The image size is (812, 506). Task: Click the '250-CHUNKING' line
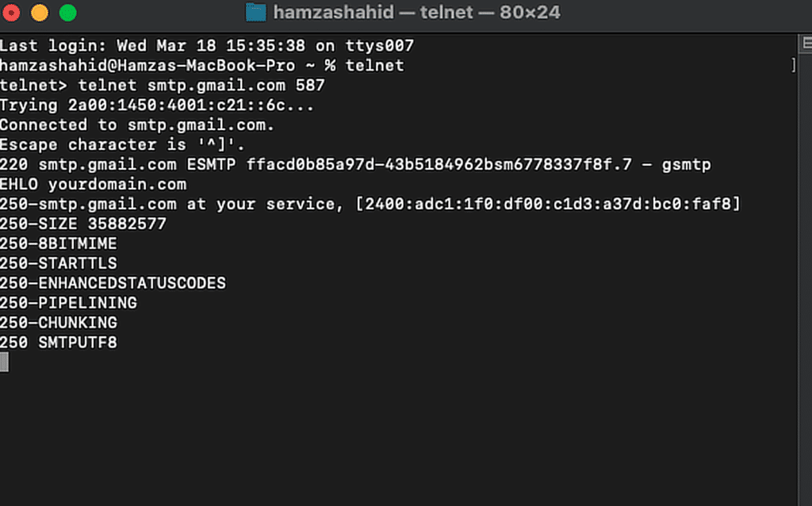58,323
